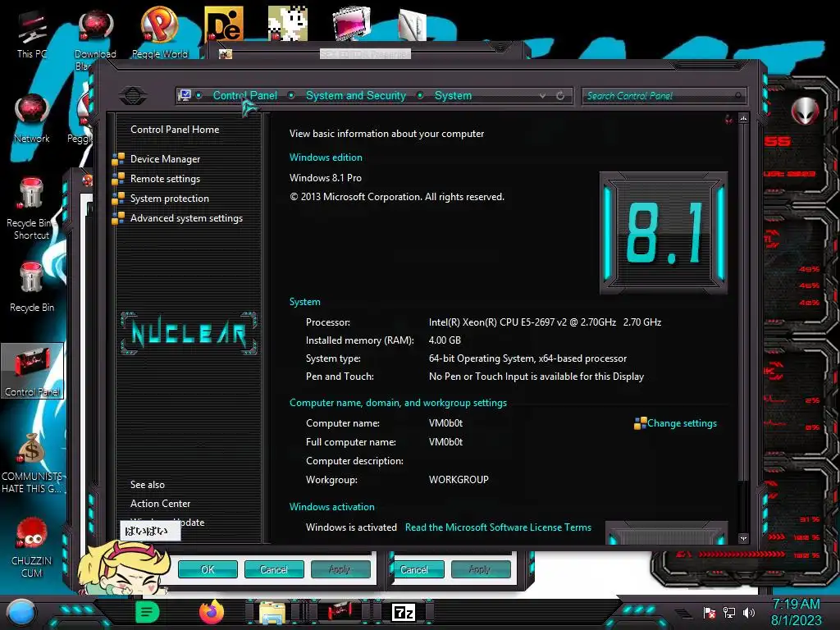Open Remote settings
This screenshot has height=630, width=840.
pyautogui.click(x=165, y=179)
